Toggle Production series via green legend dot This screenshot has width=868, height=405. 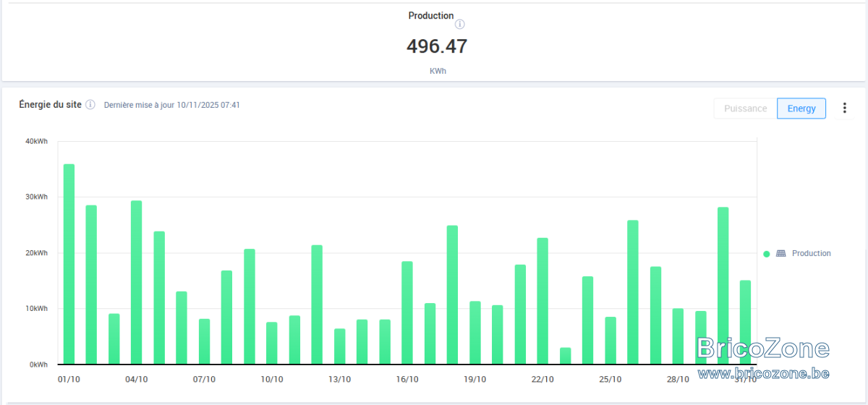click(x=767, y=254)
